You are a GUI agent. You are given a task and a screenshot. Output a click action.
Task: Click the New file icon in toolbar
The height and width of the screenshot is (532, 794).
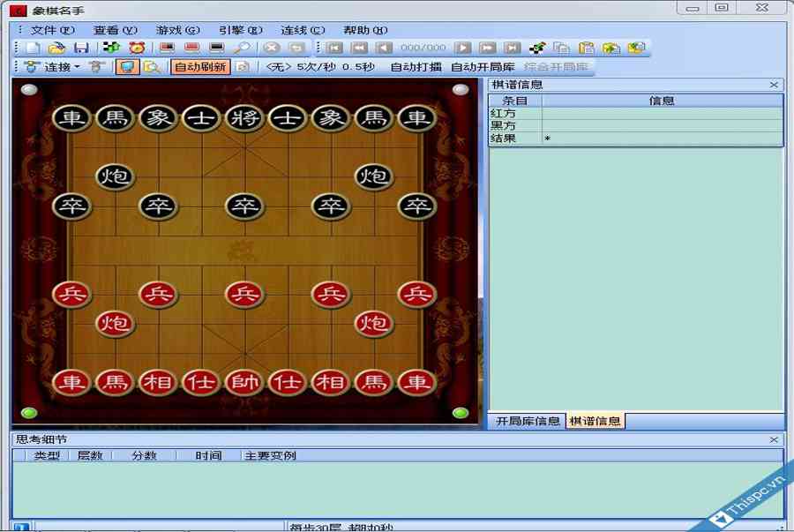click(x=34, y=49)
